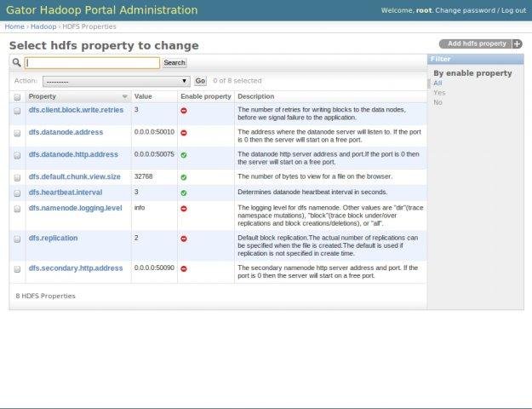Click the heartbeat interval description text

point(312,192)
